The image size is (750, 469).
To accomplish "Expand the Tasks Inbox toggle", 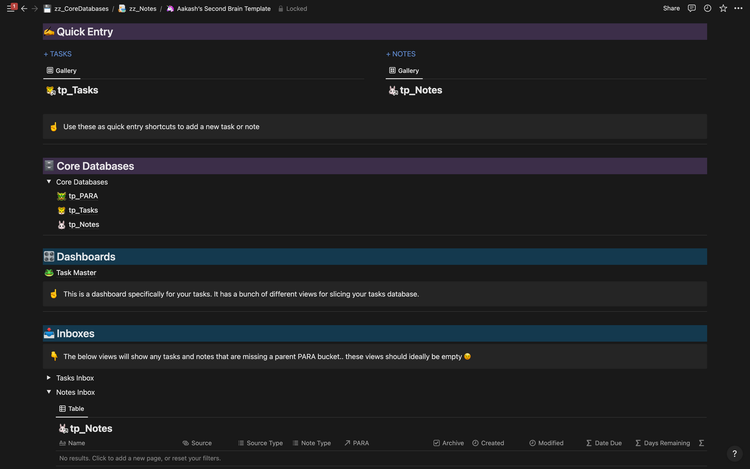I will coord(49,378).
